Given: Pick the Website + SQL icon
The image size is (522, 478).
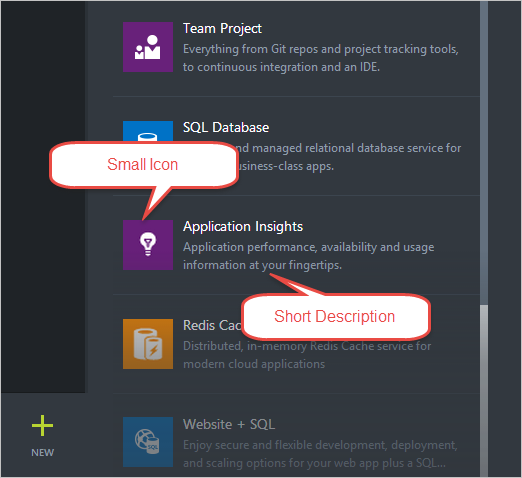Looking at the screenshot, I should pyautogui.click(x=148, y=442).
